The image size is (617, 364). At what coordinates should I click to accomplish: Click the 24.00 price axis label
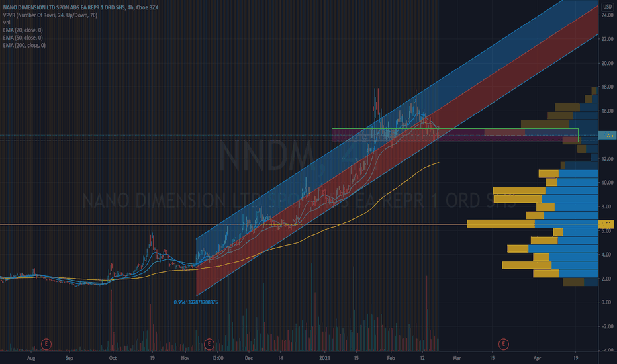pos(607,15)
